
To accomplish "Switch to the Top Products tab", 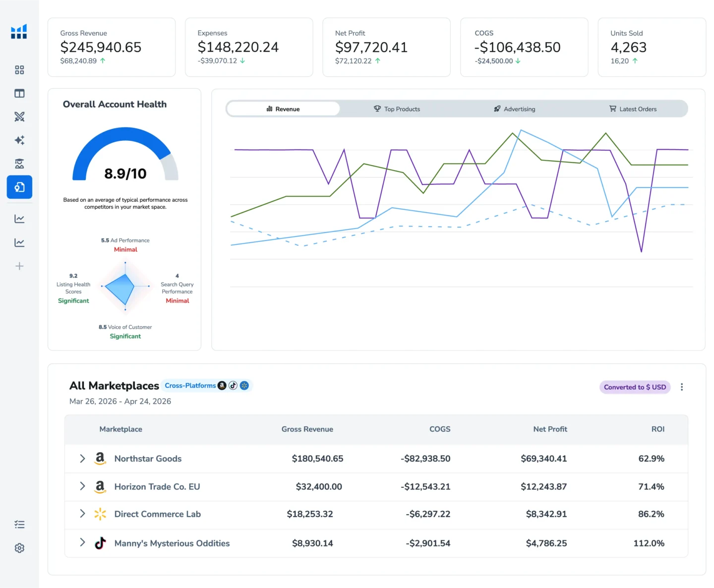I will pos(397,109).
